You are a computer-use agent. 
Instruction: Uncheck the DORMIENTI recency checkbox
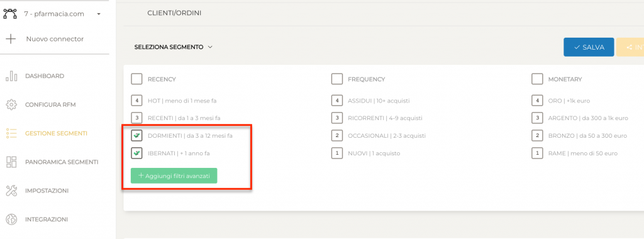coord(136,135)
